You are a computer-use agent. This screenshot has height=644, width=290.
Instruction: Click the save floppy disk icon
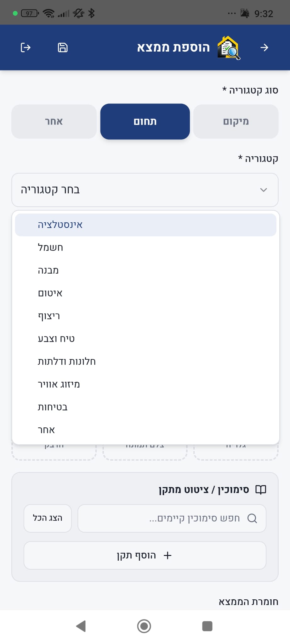pos(63,47)
